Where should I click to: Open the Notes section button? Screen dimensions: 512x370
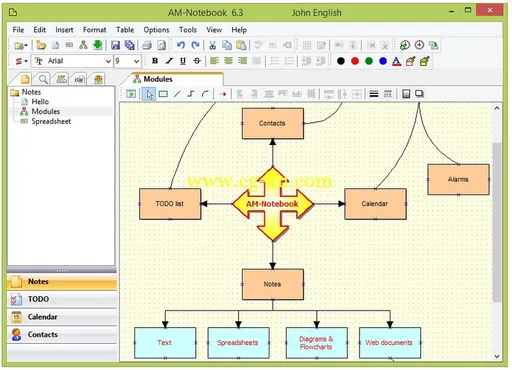(x=62, y=282)
